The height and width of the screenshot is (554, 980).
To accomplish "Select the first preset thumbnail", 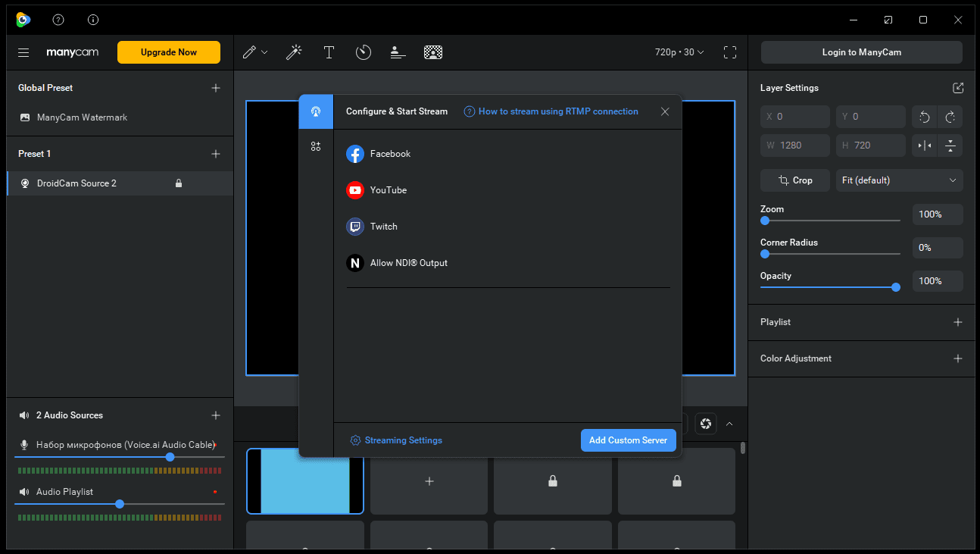I will point(305,481).
